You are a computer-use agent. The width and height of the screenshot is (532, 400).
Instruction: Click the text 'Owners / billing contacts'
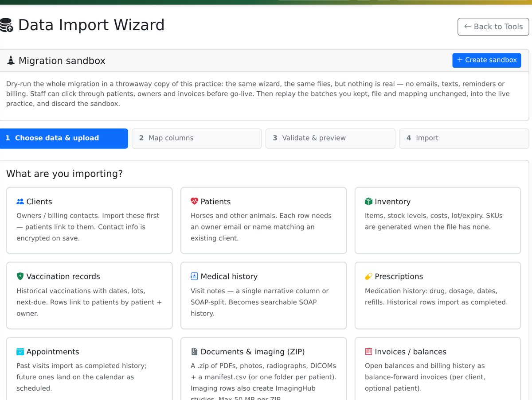[x=57, y=216]
